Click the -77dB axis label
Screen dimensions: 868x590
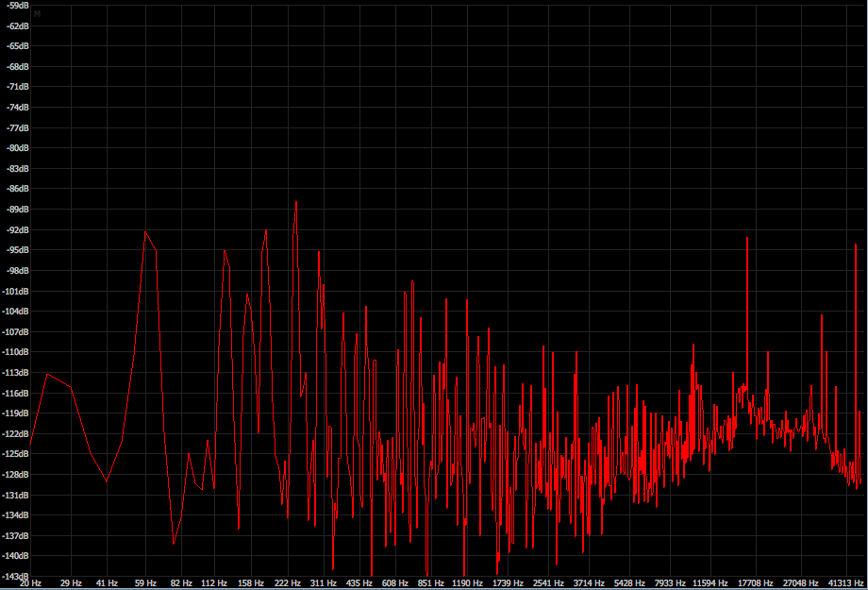(x=17, y=127)
